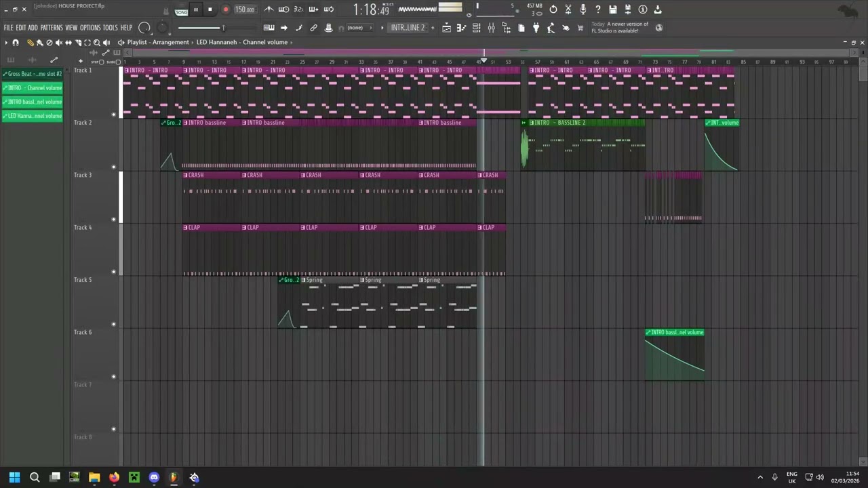This screenshot has height=488, width=868.
Task: Open the first CRASH clip menu on Track 3
Action: (x=186, y=175)
